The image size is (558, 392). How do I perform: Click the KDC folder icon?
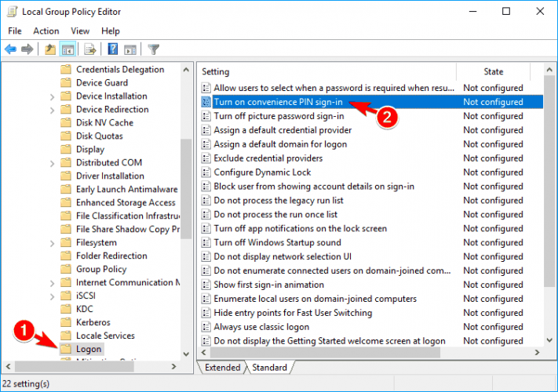click(x=66, y=309)
